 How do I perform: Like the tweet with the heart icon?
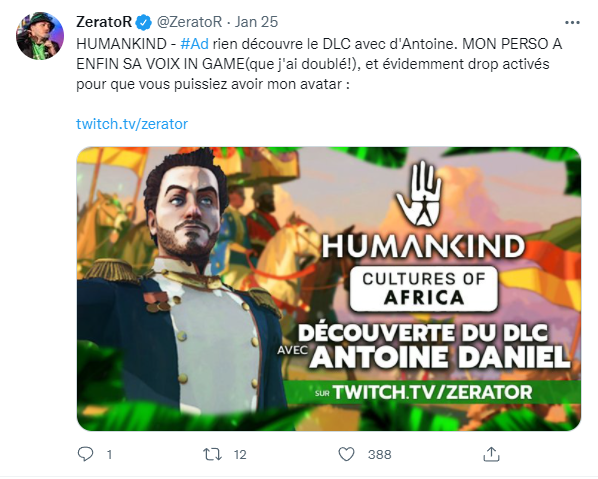[x=346, y=454]
